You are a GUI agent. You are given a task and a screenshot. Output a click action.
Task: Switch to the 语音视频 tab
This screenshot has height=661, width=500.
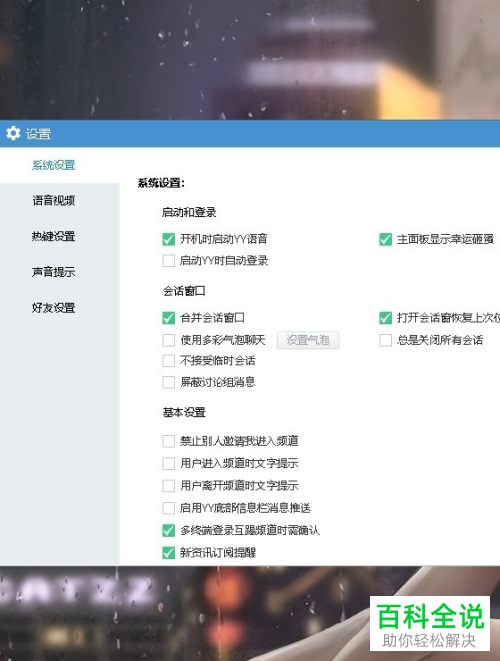[54, 200]
